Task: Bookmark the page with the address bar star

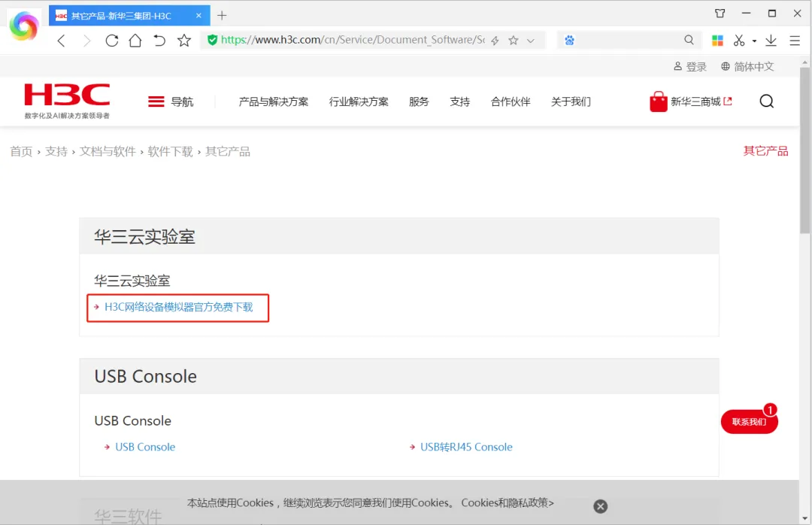Action: click(514, 41)
